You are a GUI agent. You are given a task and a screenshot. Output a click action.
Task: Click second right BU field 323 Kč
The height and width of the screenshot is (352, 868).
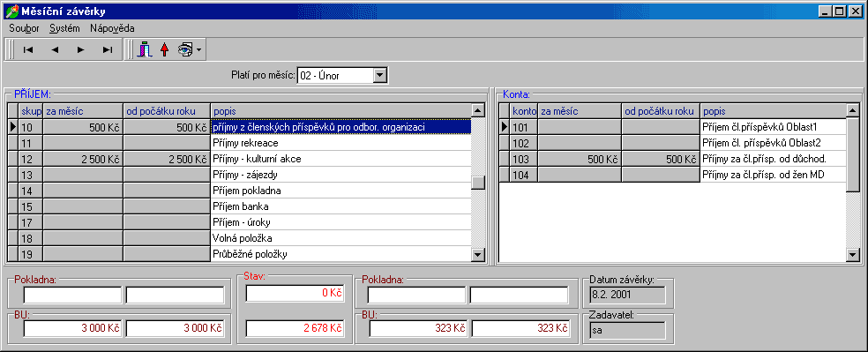point(520,328)
